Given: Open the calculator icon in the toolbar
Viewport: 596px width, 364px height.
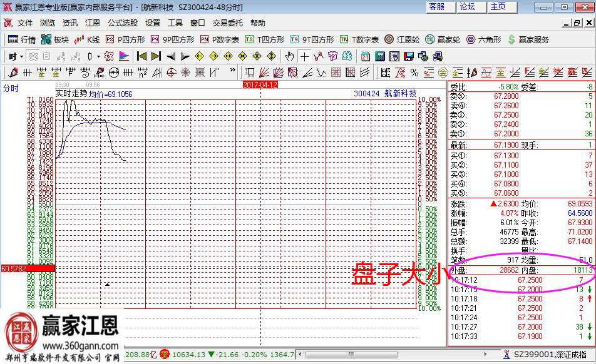Looking at the screenshot, I should [379, 56].
